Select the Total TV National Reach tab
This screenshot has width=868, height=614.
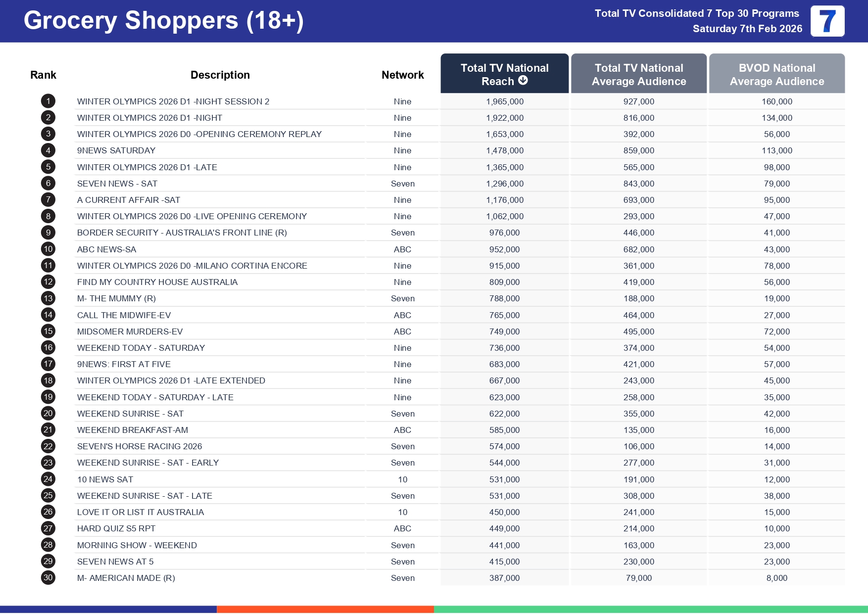pos(504,74)
